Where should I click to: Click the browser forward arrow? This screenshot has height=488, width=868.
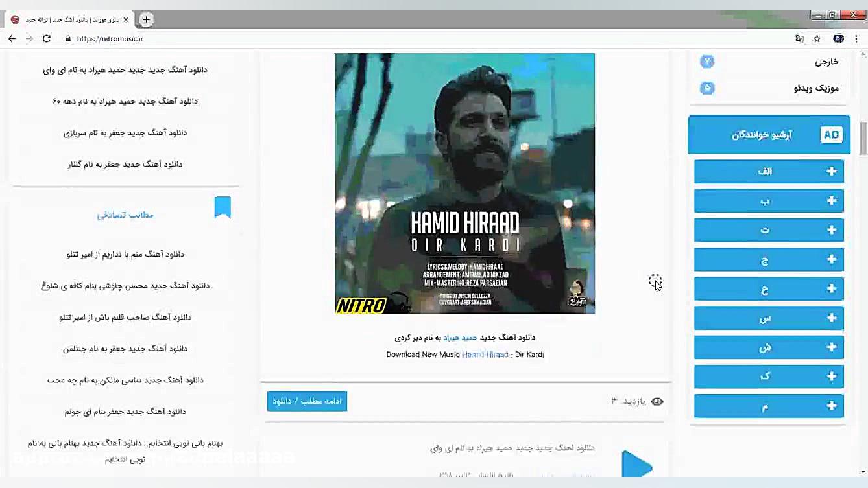point(29,39)
